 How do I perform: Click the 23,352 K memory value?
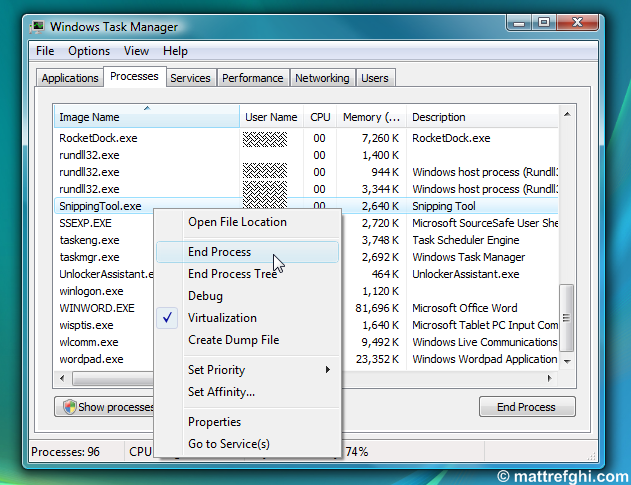point(377,359)
